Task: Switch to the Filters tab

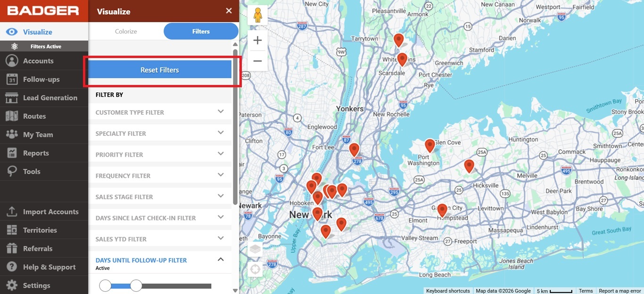Action: point(201,31)
